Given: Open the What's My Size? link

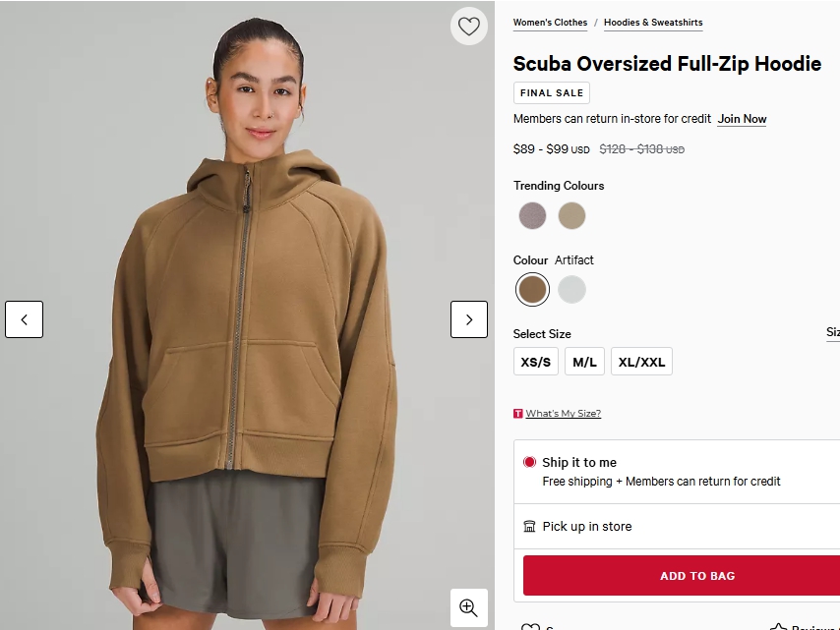Looking at the screenshot, I should pos(563,413).
